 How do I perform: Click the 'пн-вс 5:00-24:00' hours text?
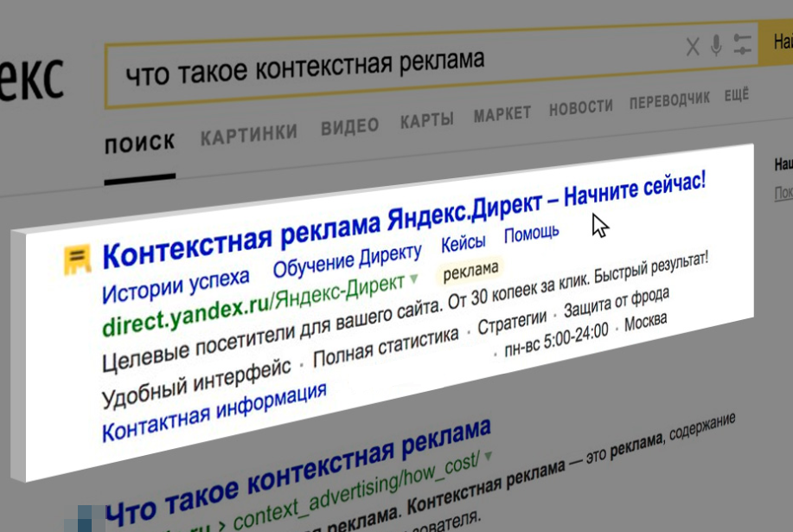click(556, 340)
